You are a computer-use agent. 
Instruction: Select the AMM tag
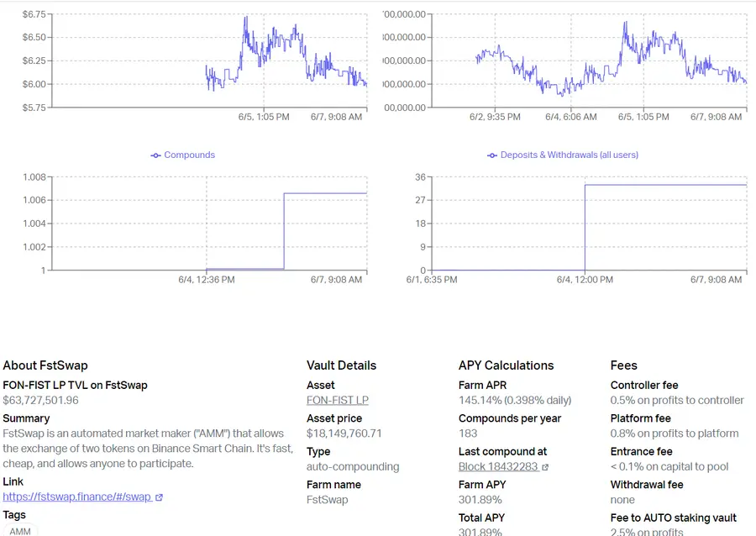pyautogui.click(x=20, y=531)
